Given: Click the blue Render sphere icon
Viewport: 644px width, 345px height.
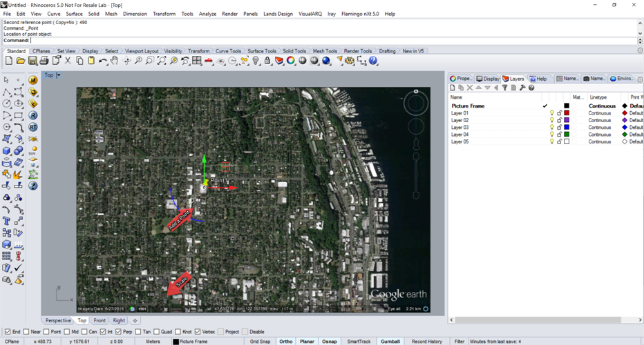Looking at the screenshot, I should pyautogui.click(x=326, y=61).
